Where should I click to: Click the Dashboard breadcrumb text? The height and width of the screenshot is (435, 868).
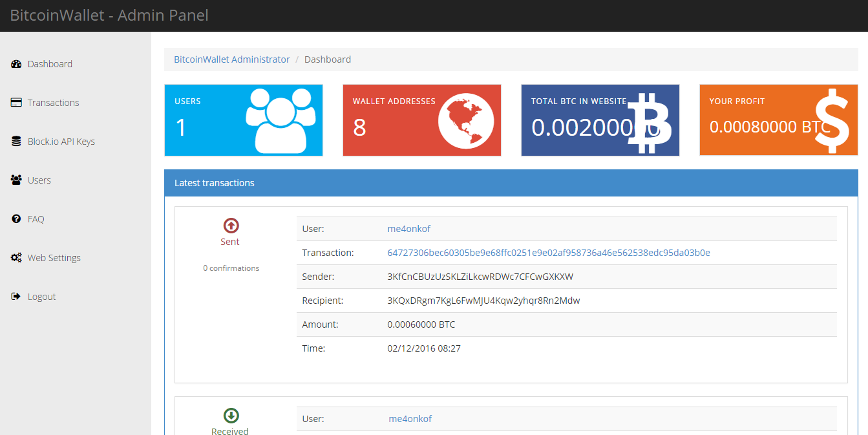click(328, 59)
